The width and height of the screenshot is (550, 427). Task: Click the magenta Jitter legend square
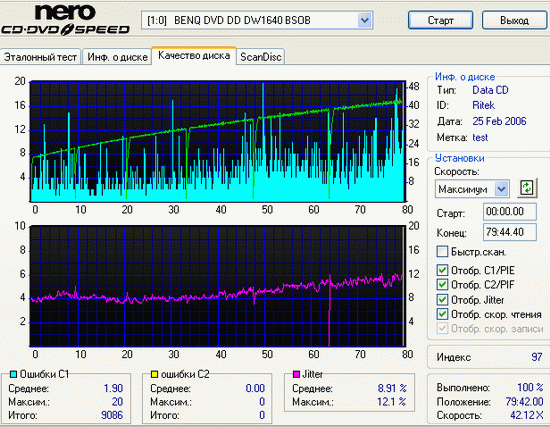(x=296, y=374)
